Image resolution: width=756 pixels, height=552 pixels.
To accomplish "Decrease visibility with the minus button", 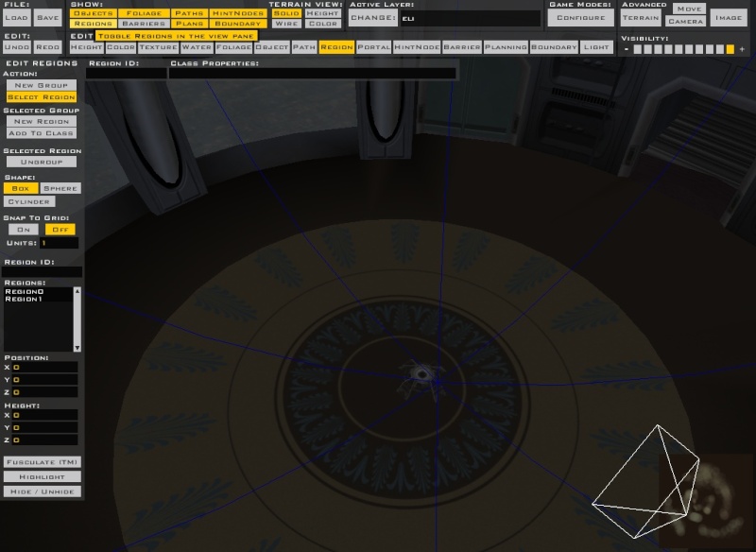I will pos(627,49).
